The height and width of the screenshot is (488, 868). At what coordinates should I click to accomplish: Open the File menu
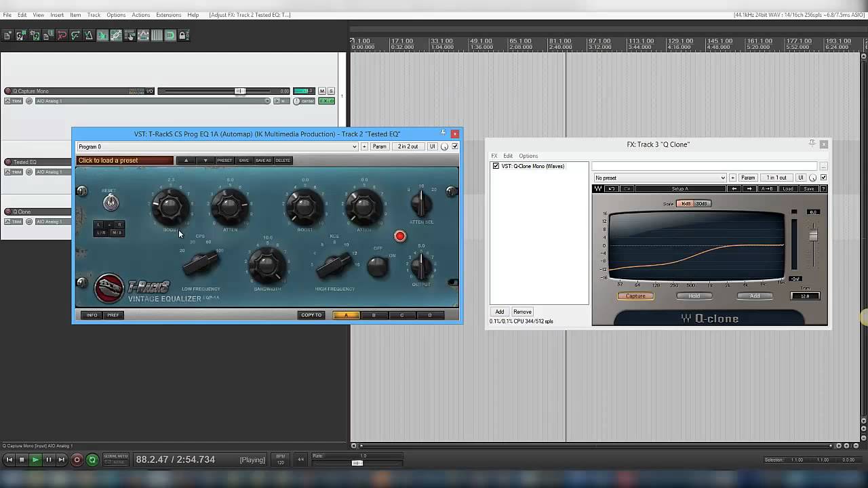point(7,15)
